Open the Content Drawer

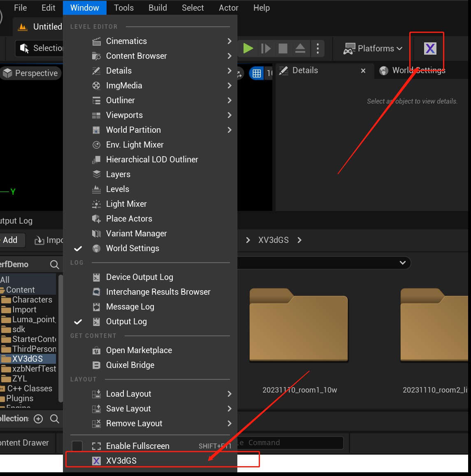coord(26,443)
